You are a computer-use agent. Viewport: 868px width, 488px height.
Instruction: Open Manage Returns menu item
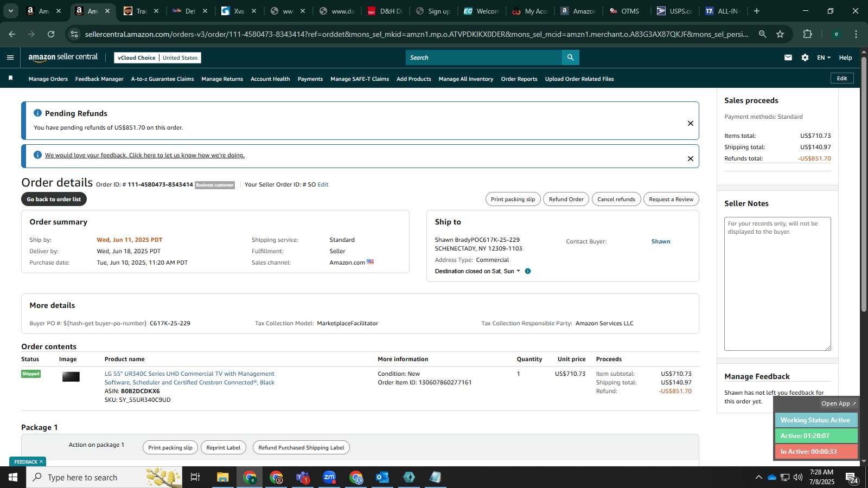222,79
